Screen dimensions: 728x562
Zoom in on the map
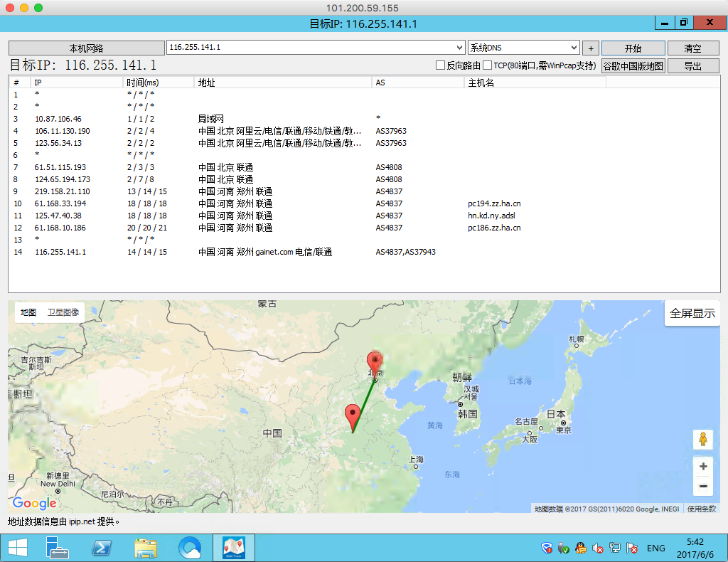[703, 467]
